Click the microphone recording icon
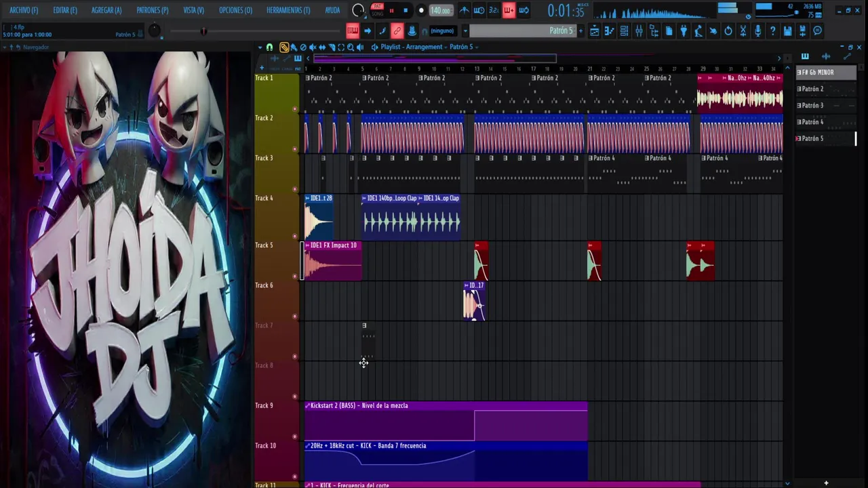868x488 pixels. point(758,30)
